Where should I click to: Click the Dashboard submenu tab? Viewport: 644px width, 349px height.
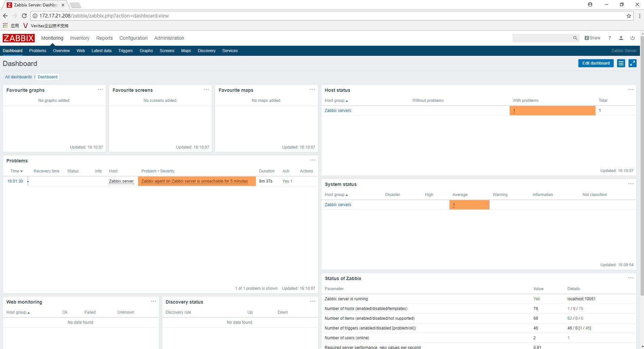(12, 51)
